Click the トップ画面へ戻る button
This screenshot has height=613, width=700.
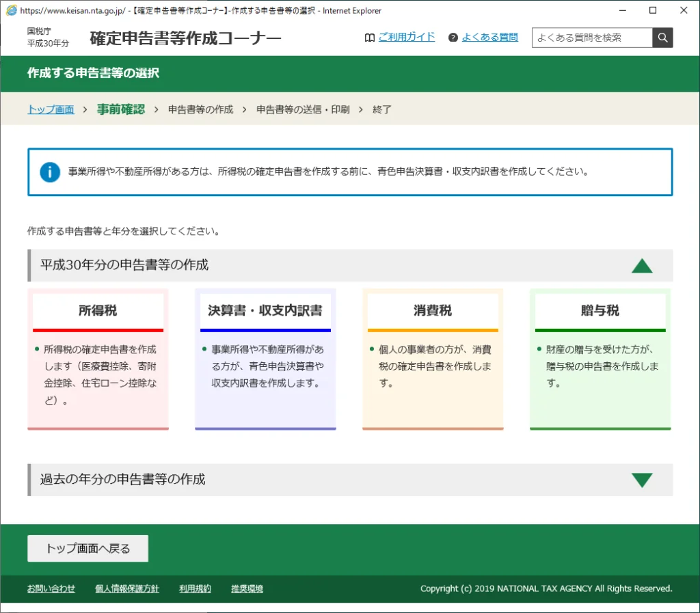coord(87,548)
